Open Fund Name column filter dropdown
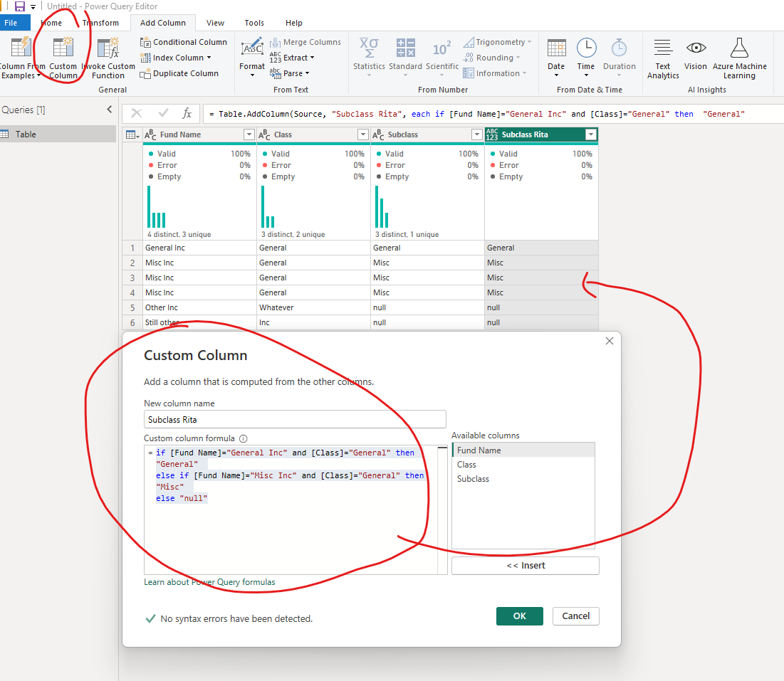The height and width of the screenshot is (681, 784). [249, 135]
